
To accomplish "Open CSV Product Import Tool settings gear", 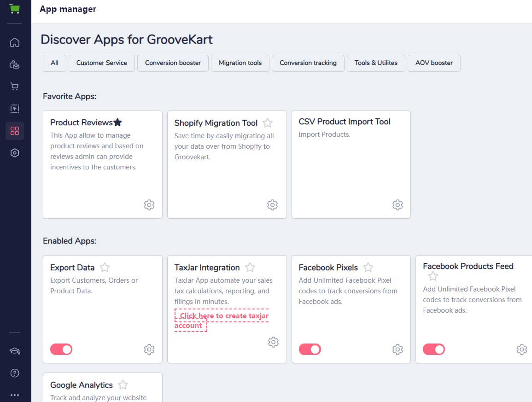I will point(398,205).
